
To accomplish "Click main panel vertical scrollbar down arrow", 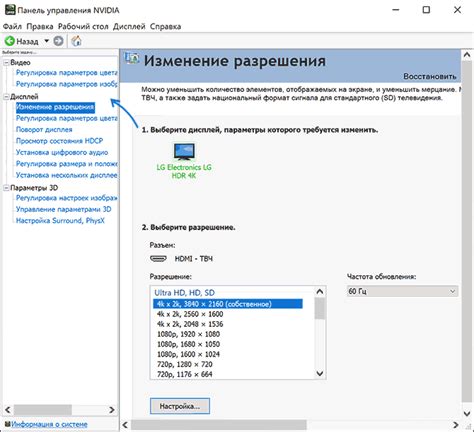I will tap(467, 414).
